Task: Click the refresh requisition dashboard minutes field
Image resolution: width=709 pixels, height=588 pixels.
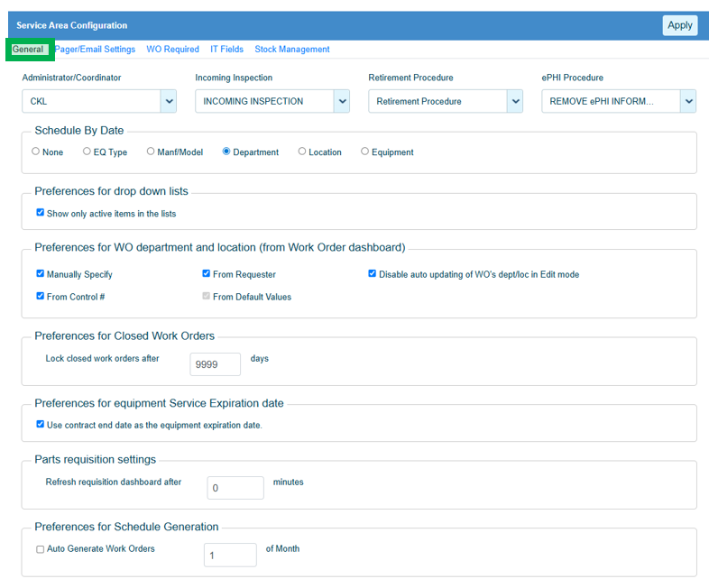Action: pos(235,488)
